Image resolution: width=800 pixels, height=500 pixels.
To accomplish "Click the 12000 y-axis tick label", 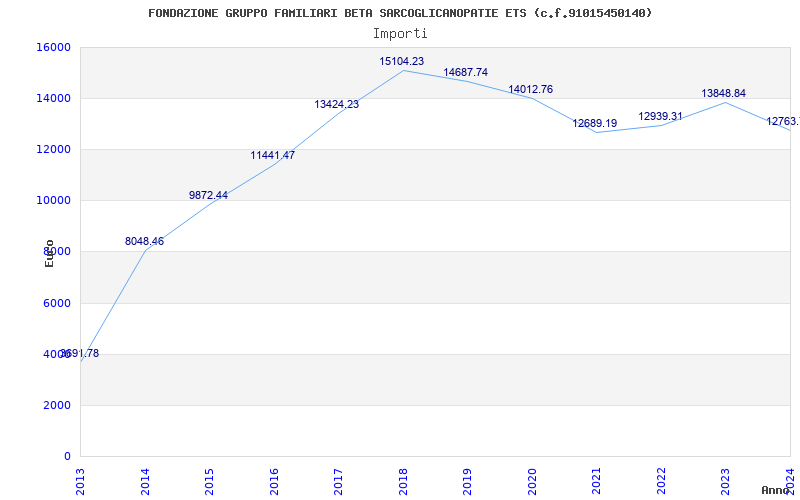I will pyautogui.click(x=53, y=149).
